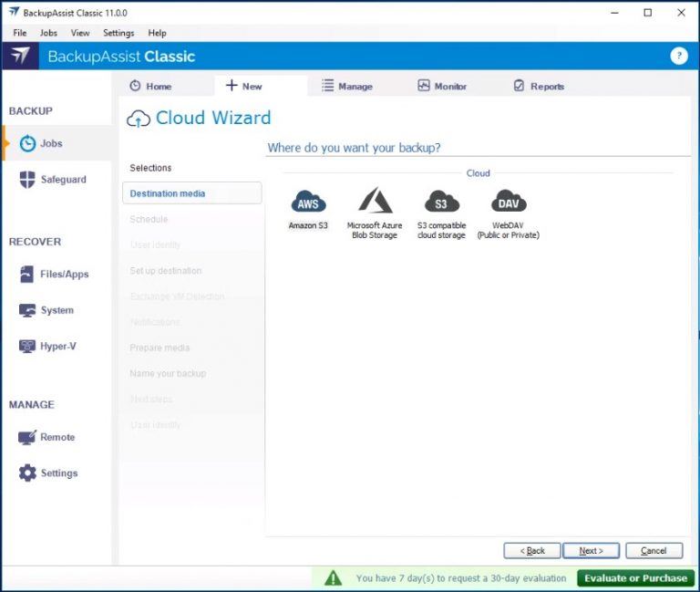Switch to the Monitor tab
The width and height of the screenshot is (700, 592).
click(x=442, y=87)
